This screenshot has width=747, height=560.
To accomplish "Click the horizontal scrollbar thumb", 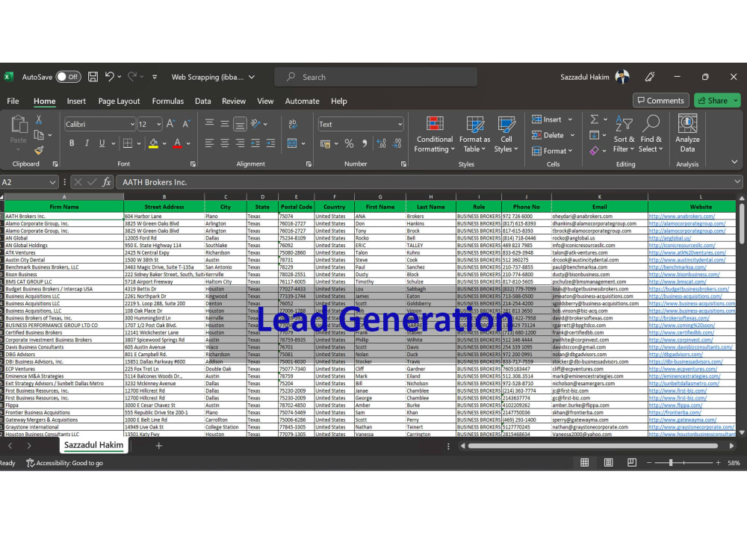I will pos(592,447).
